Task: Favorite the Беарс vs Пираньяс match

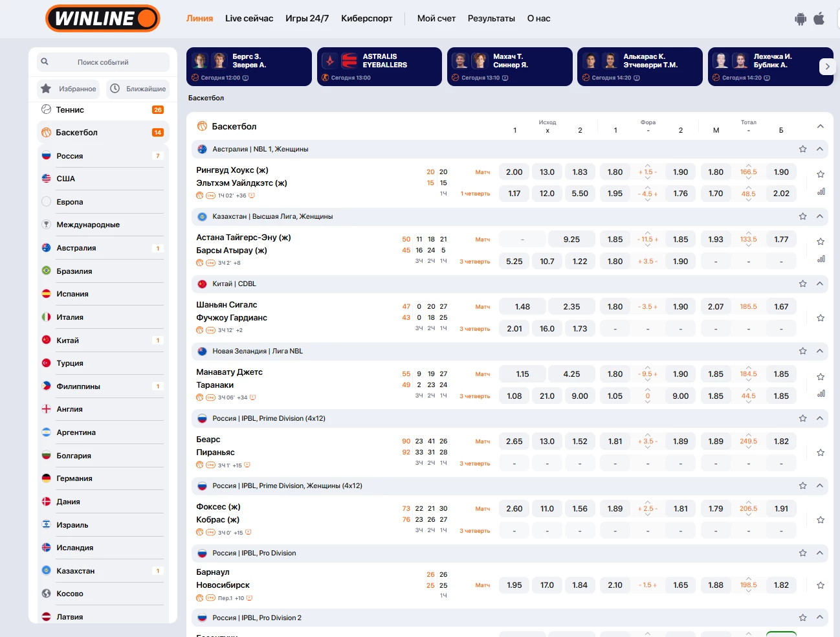Action: 821,453
